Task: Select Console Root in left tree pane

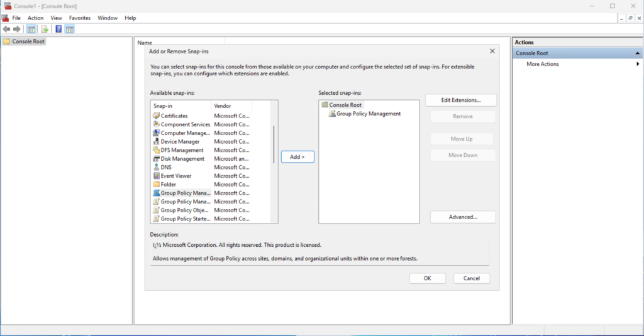Action: click(28, 41)
